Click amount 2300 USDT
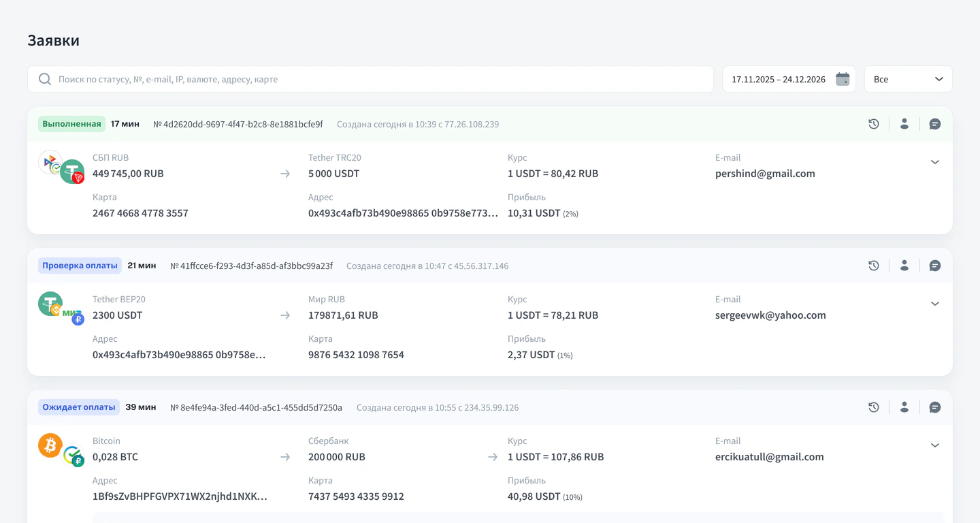This screenshot has height=523, width=980. 117,315
